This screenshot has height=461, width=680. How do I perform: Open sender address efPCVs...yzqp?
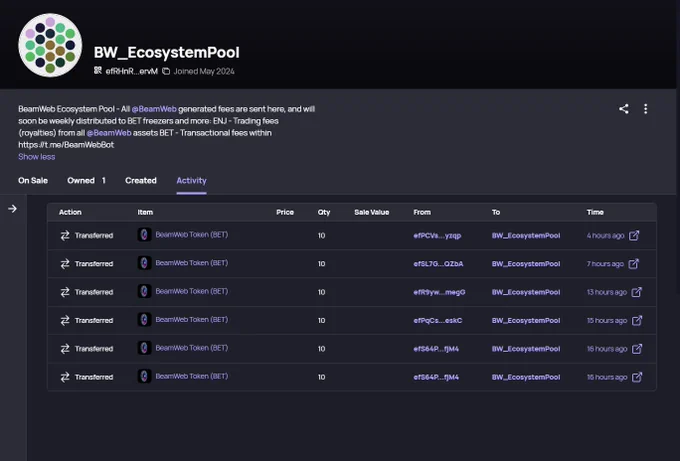(437, 235)
